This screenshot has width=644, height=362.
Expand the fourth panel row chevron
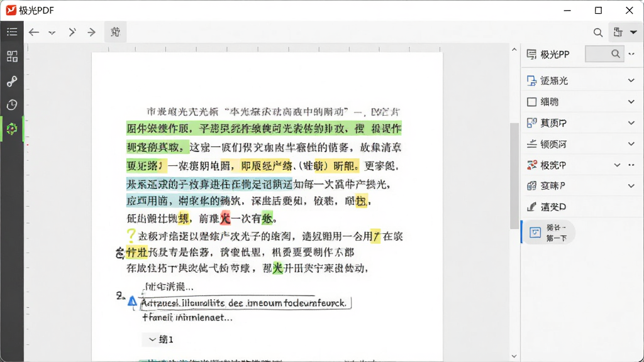(x=631, y=144)
